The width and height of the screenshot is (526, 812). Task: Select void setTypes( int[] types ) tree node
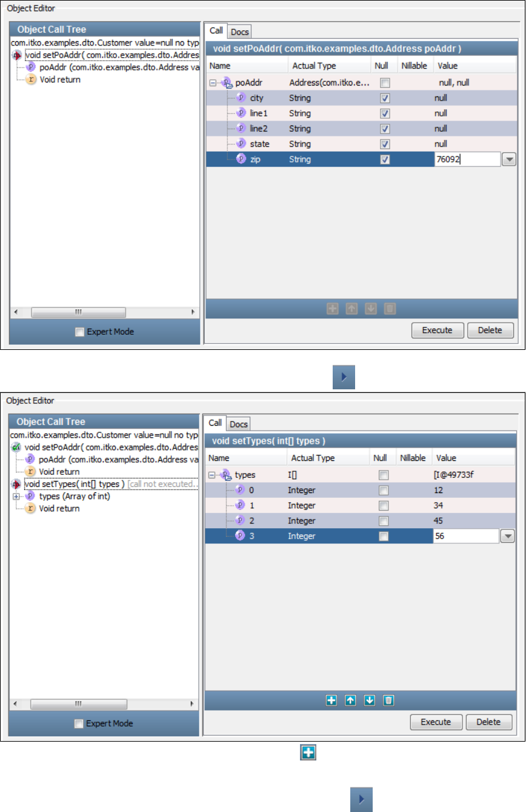[75, 484]
